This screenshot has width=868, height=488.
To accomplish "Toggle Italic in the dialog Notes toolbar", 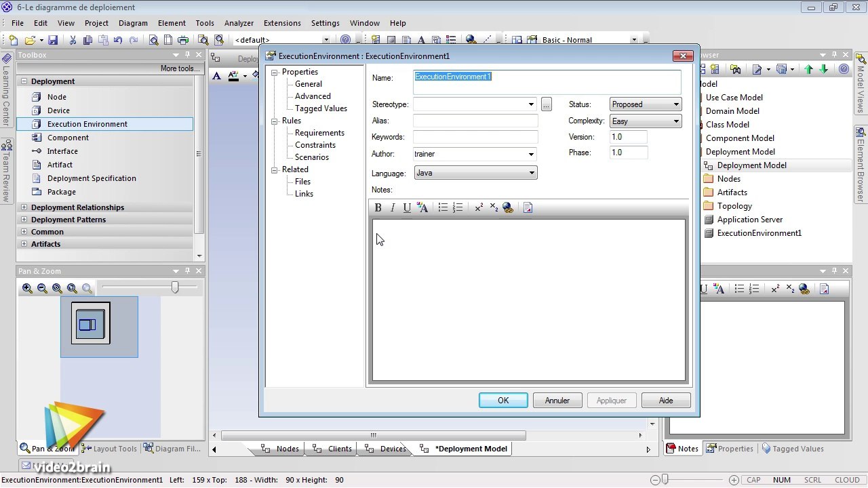I will (x=392, y=208).
